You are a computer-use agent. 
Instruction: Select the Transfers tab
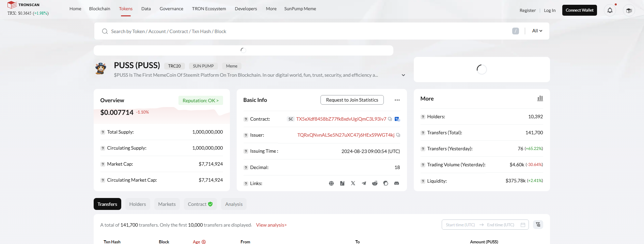point(107,204)
